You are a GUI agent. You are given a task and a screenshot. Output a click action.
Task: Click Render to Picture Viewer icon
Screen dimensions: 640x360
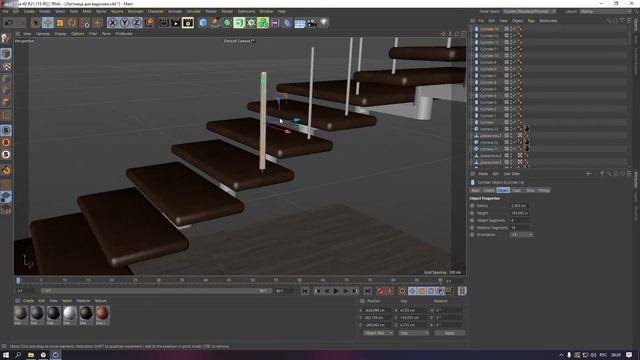tap(176, 23)
